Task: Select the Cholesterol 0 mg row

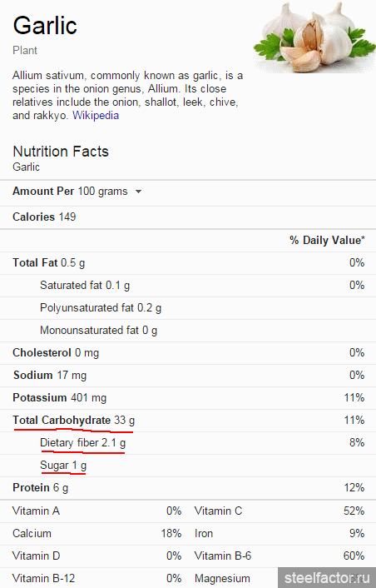Action: click(x=188, y=353)
